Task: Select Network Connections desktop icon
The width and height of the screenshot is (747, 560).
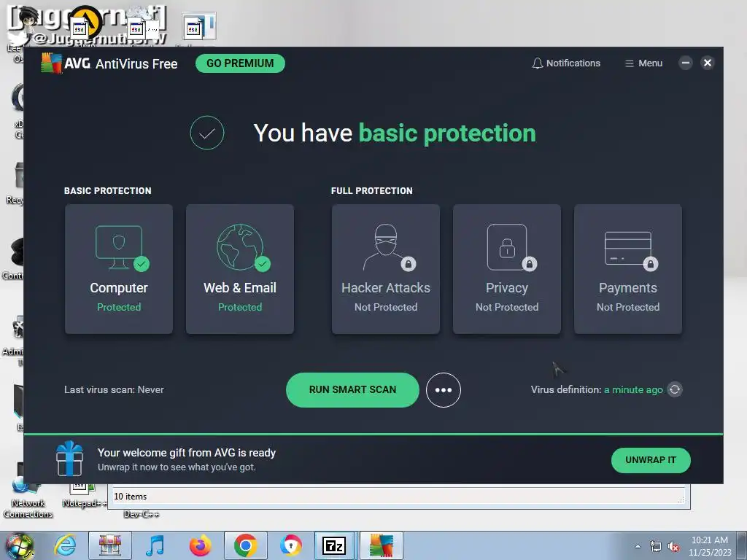Action: pos(28,497)
